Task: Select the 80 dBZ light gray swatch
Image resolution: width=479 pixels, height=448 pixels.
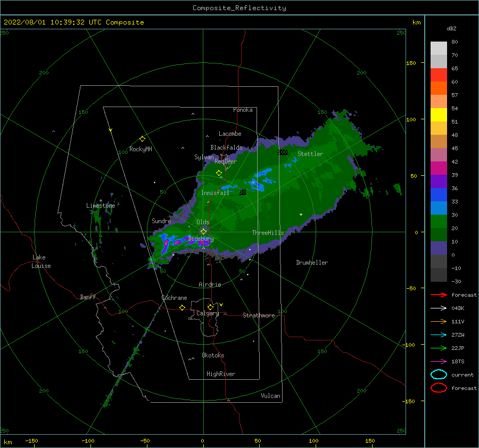Action: (x=439, y=48)
